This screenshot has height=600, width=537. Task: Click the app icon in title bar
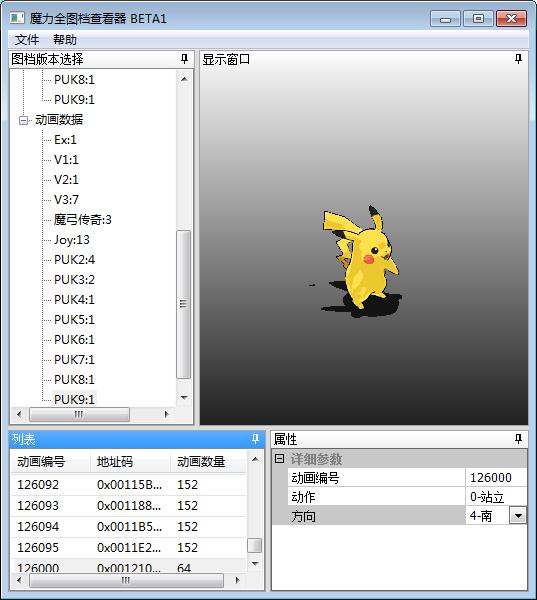click(17, 18)
